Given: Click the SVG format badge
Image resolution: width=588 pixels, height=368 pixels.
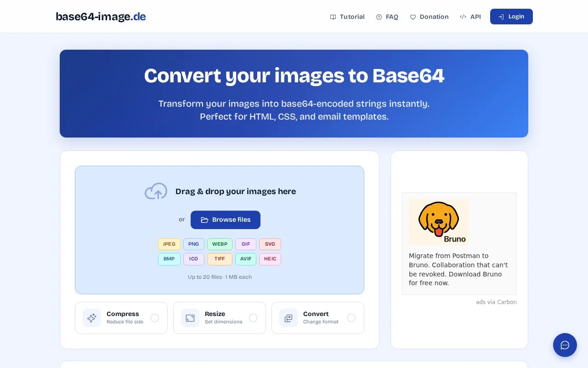Looking at the screenshot, I should tap(270, 244).
